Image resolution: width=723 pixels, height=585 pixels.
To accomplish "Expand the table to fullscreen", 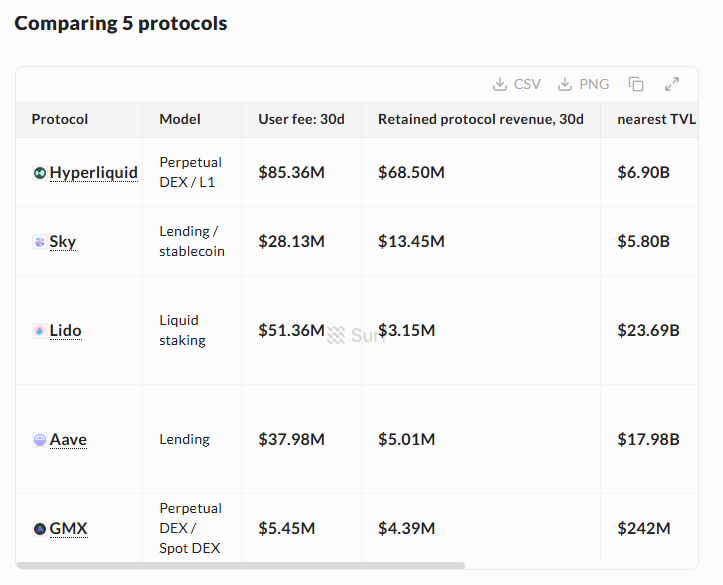I will point(672,84).
